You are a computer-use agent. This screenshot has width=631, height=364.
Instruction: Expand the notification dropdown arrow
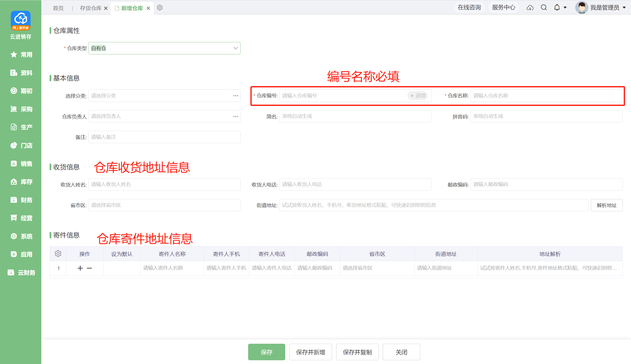tap(565, 8)
